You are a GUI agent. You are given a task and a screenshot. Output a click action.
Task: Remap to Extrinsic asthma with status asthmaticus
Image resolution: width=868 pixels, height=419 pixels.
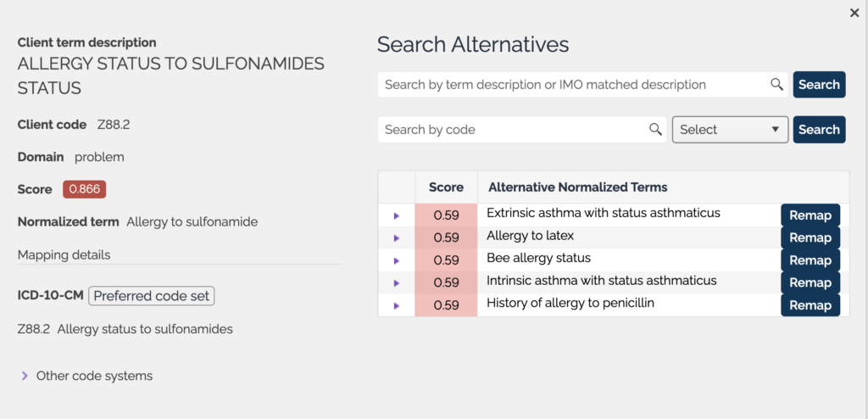pos(810,215)
